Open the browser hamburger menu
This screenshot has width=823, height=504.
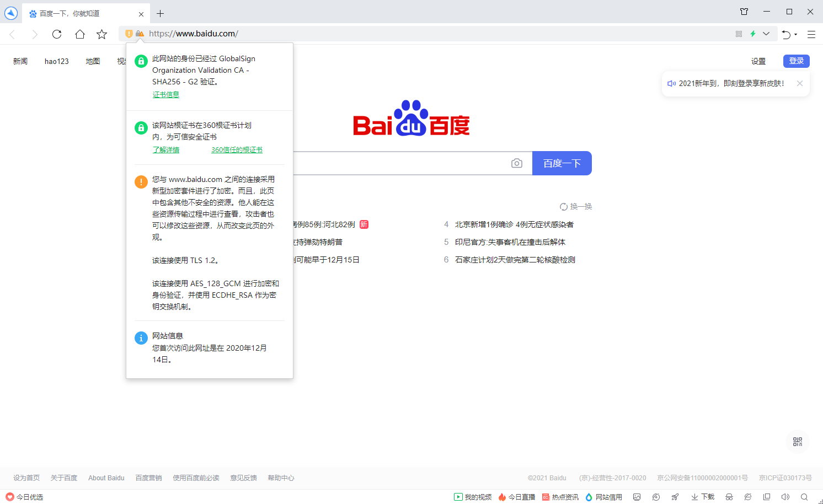[x=811, y=34]
